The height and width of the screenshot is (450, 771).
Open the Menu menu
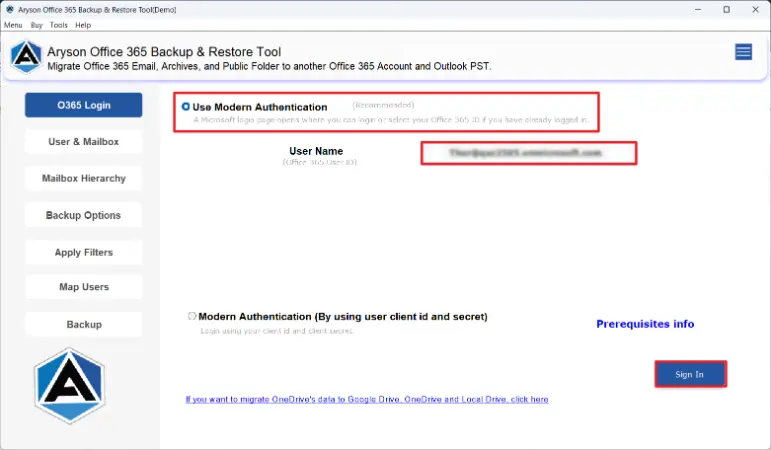[x=13, y=25]
